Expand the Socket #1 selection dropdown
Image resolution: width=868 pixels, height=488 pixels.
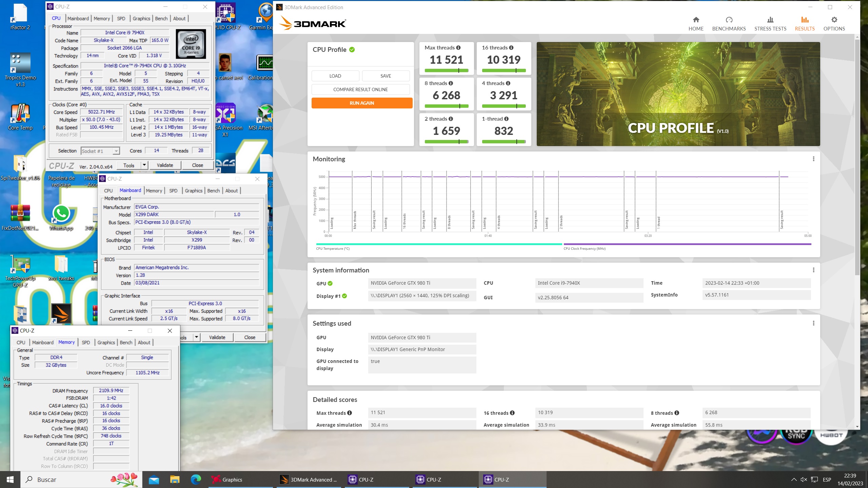[x=116, y=151]
